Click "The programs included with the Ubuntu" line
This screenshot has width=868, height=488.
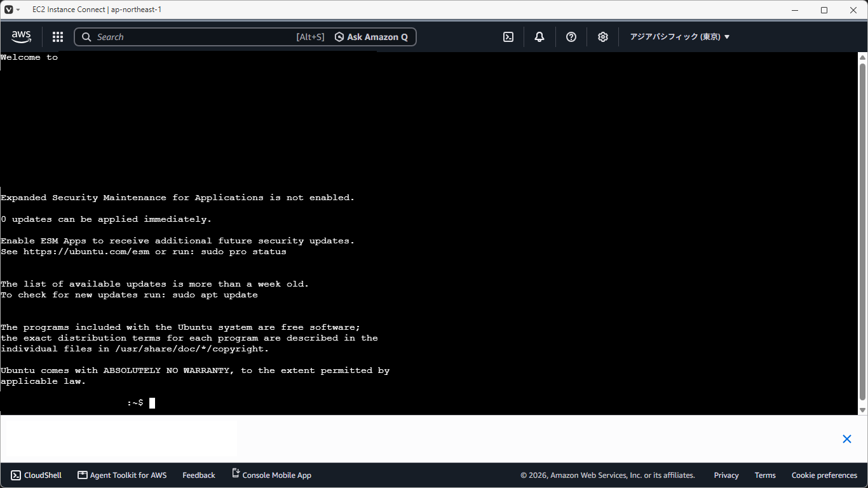click(180, 327)
